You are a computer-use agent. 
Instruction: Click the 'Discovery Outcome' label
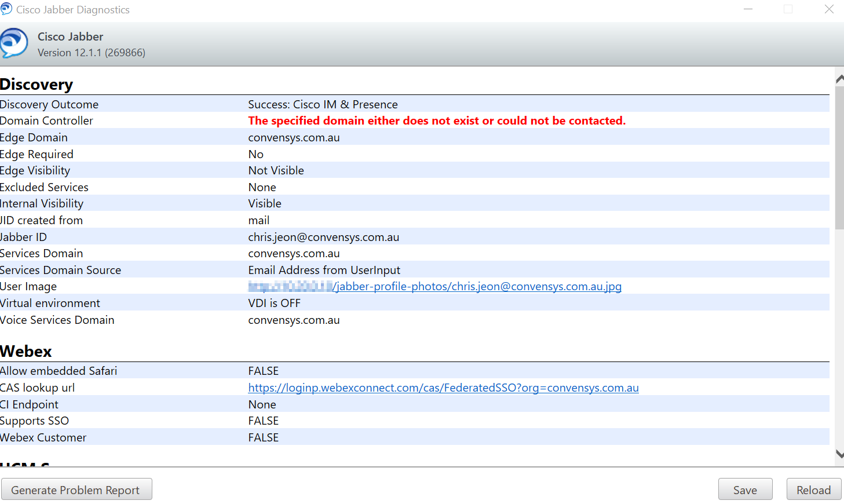point(49,104)
